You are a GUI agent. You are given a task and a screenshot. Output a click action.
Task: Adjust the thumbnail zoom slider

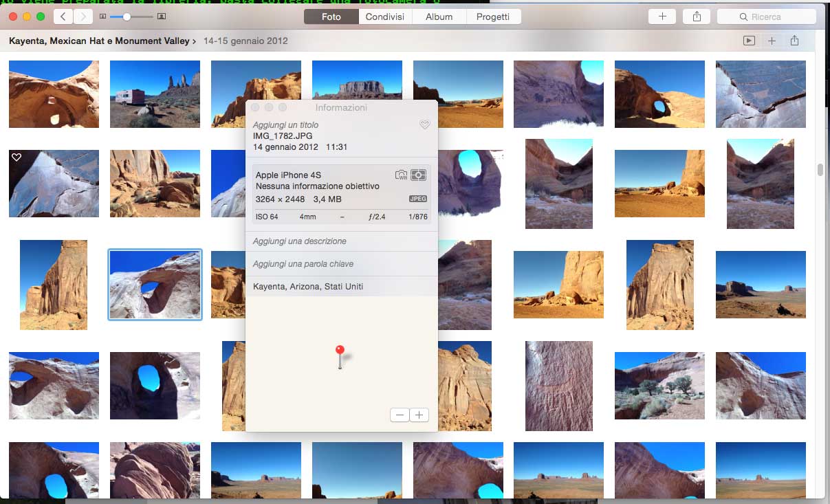pos(127,17)
